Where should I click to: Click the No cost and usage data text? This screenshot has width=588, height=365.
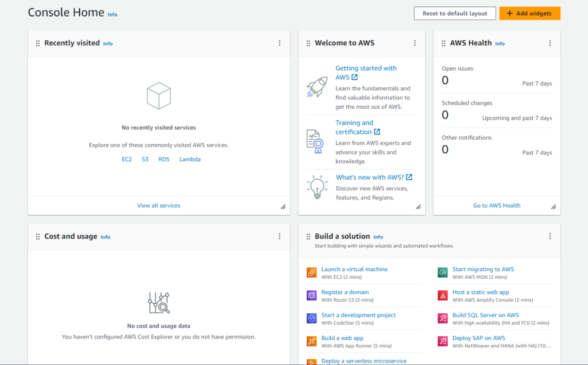pos(158,326)
